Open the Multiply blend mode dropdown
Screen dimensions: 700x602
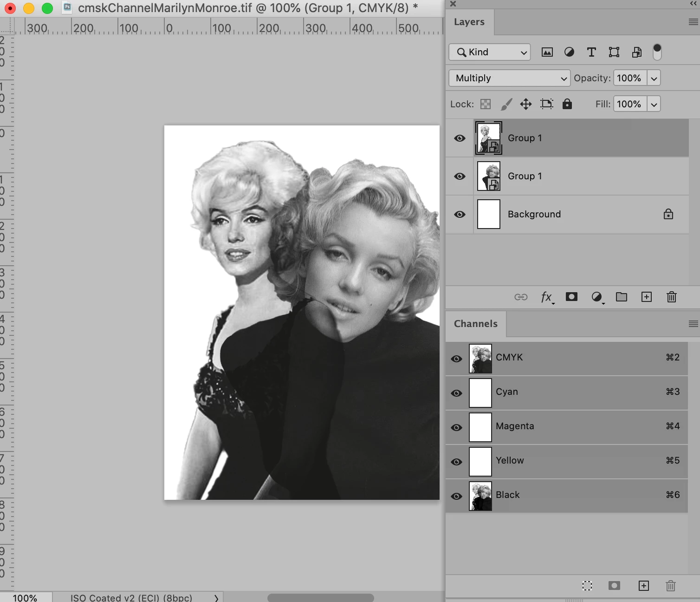[x=509, y=78]
